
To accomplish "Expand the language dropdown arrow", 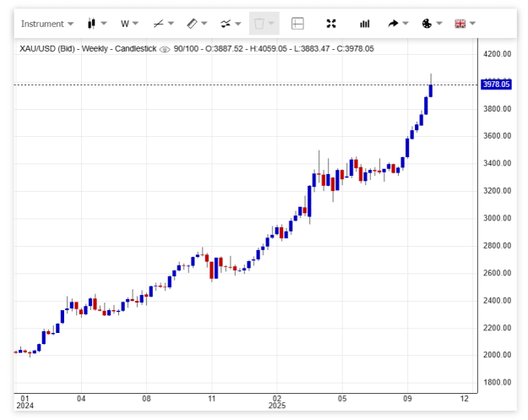I will (472, 24).
